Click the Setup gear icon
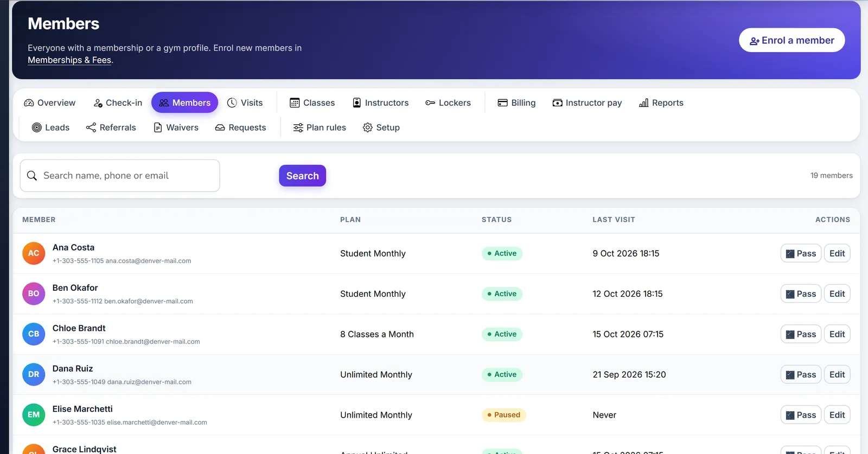 (x=368, y=127)
